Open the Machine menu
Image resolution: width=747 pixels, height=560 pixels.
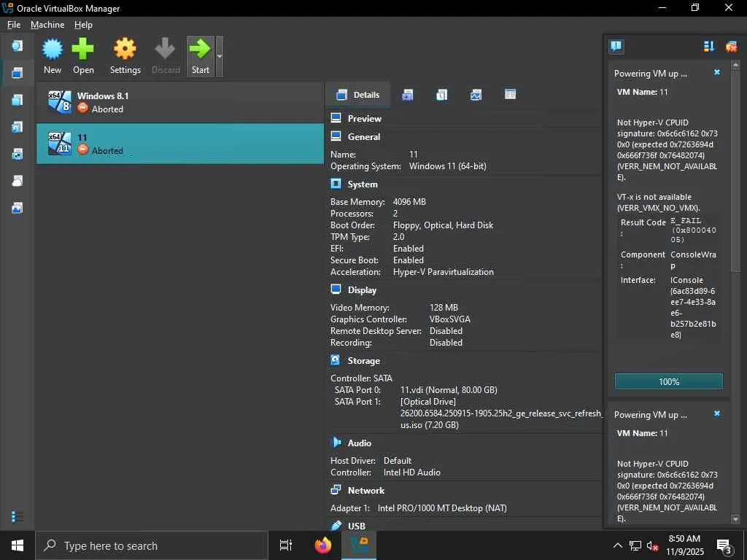[x=47, y=25]
